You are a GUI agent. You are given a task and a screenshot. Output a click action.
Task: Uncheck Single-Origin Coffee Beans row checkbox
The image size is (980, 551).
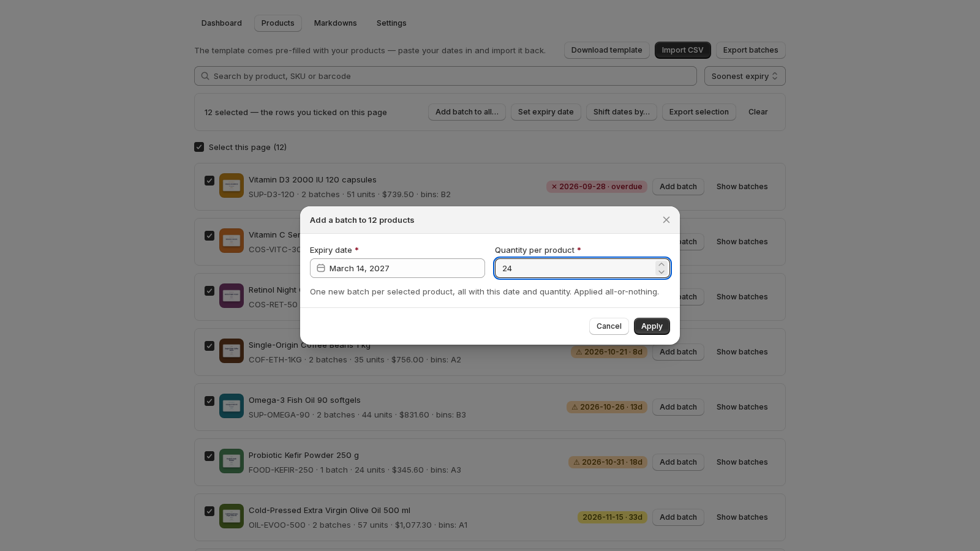209,346
